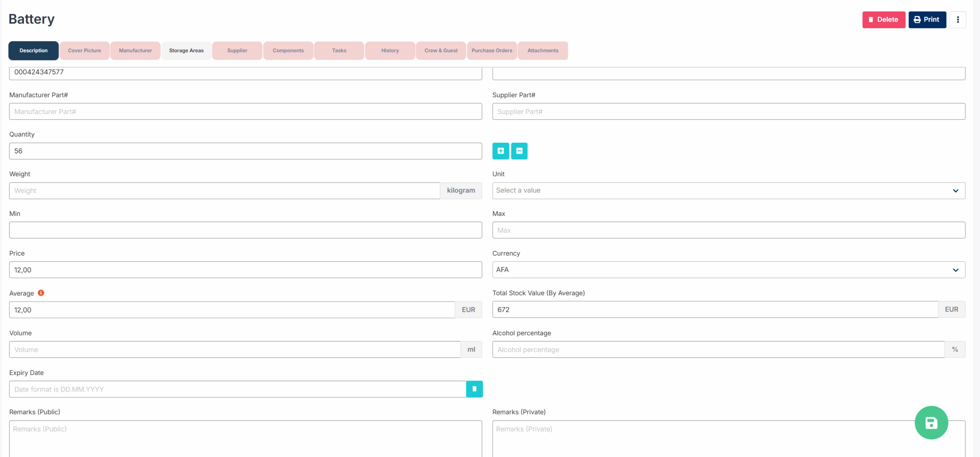
Task: Click the Total Stock Value field 672
Action: click(715, 309)
